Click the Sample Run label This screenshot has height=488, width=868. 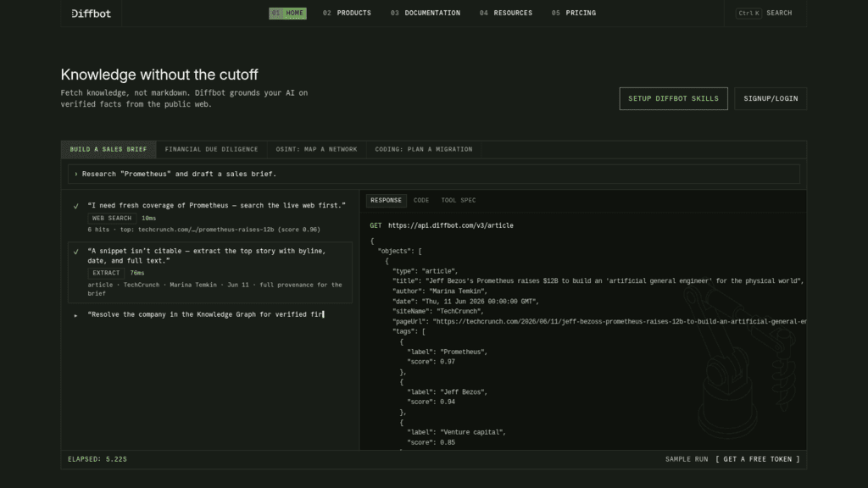[687, 459]
